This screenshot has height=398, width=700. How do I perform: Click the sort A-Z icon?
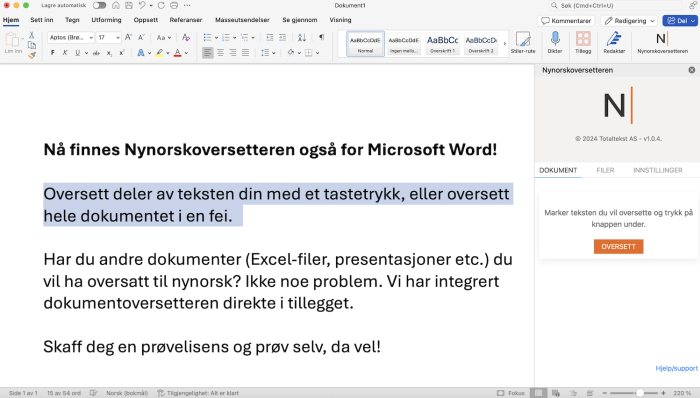point(302,37)
